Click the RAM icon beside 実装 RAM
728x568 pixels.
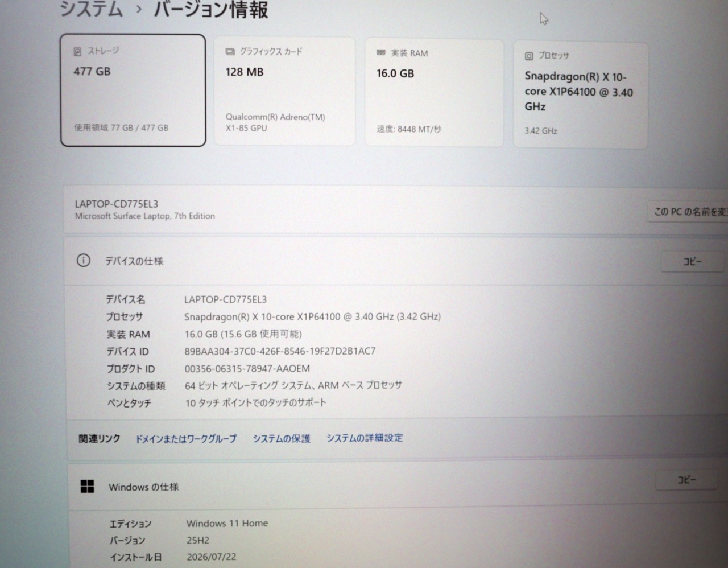pyautogui.click(x=380, y=53)
